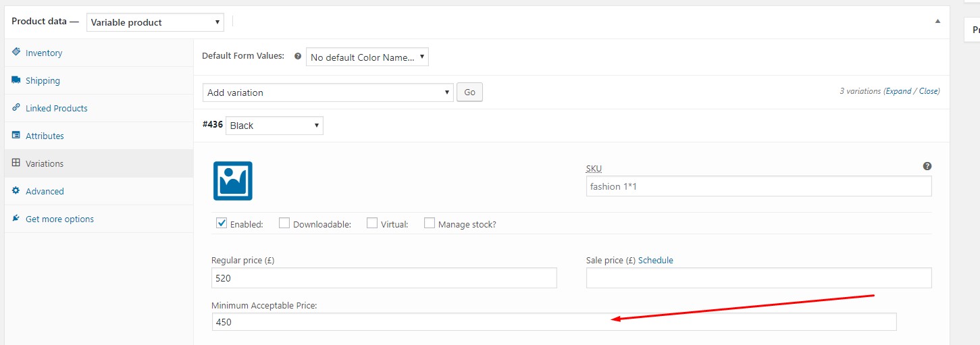This screenshot has height=345, width=980.
Task: Click the Expand variations link
Action: coord(899,91)
